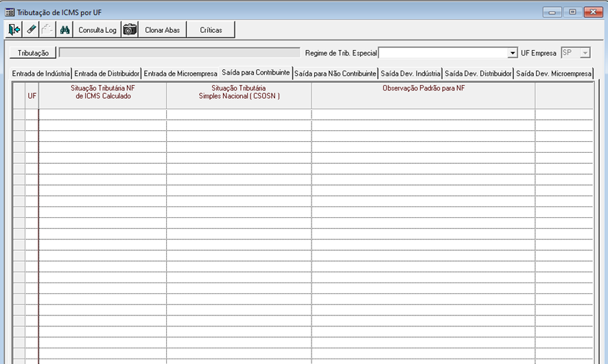Click the Tributação button
The height and width of the screenshot is (364, 608).
pos(33,53)
